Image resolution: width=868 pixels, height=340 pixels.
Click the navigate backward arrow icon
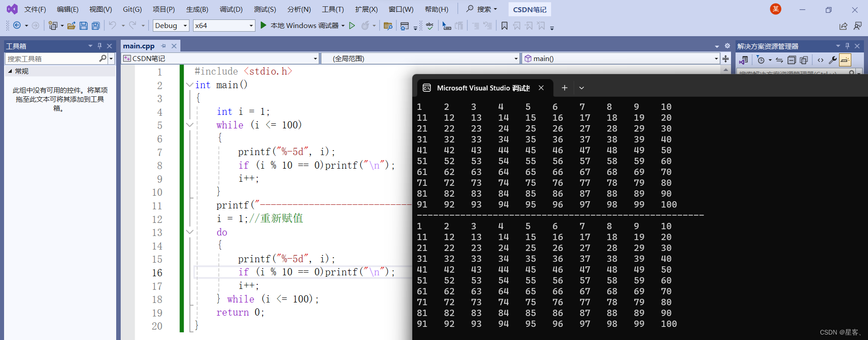click(17, 26)
